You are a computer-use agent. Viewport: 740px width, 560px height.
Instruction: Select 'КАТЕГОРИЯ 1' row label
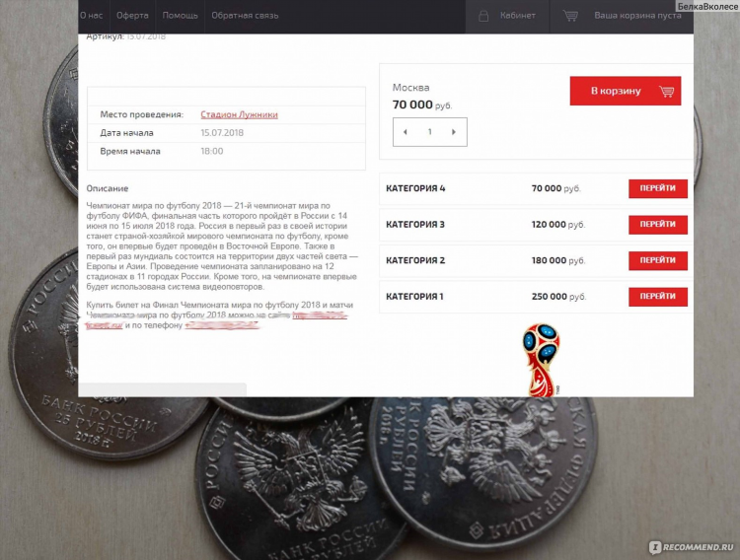414,297
